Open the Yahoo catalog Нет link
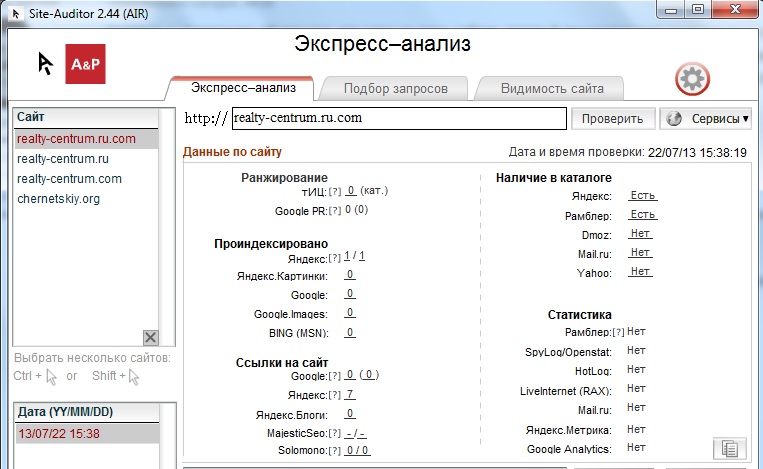The image size is (763, 469). tap(640, 271)
